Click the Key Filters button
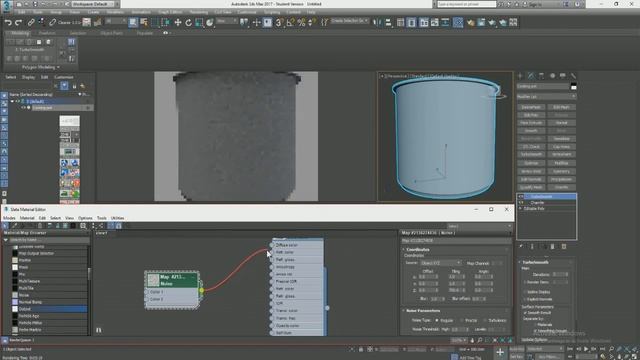640x360 pixels. [548, 356]
